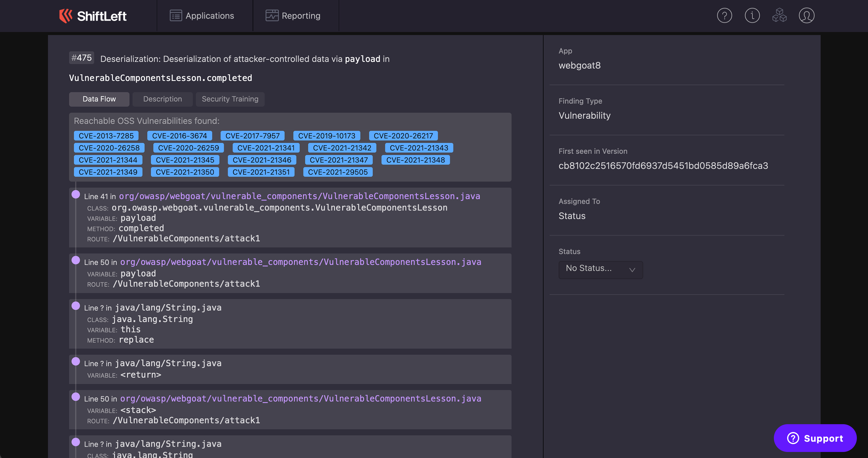The height and width of the screenshot is (458, 868).
Task: Switch to the Security Training tab
Action: 230,99
